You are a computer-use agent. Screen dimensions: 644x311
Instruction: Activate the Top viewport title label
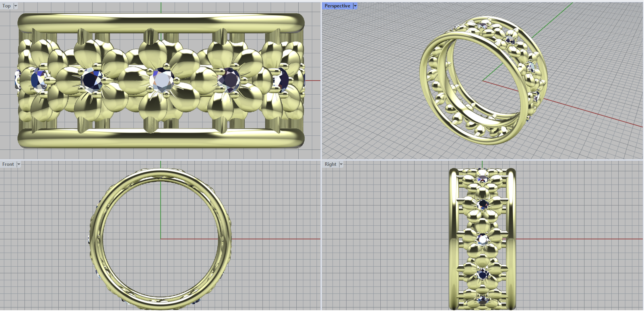click(x=6, y=6)
